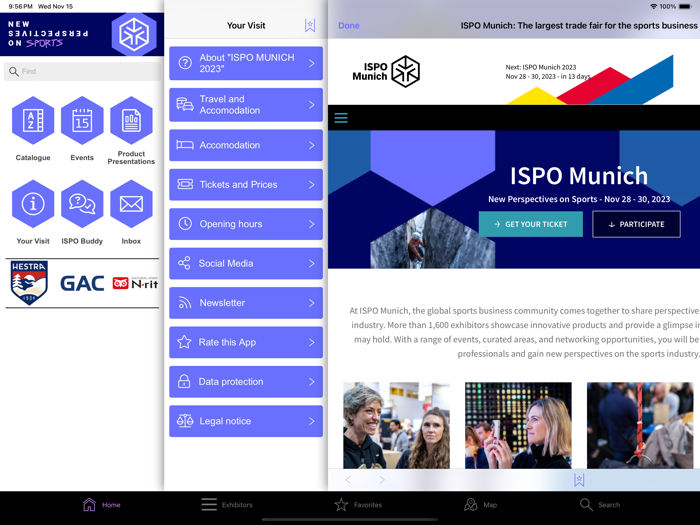Open ISPO Buddy chat icon

point(82,204)
